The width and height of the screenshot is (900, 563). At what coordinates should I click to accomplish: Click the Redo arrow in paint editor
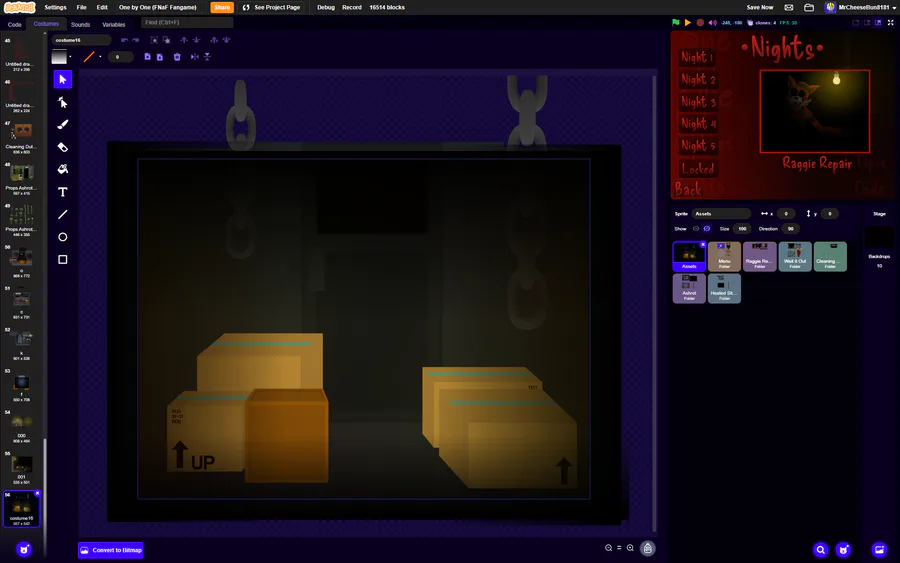[135, 40]
